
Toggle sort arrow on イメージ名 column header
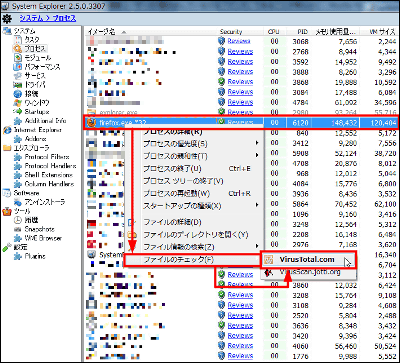pyautogui.click(x=124, y=32)
